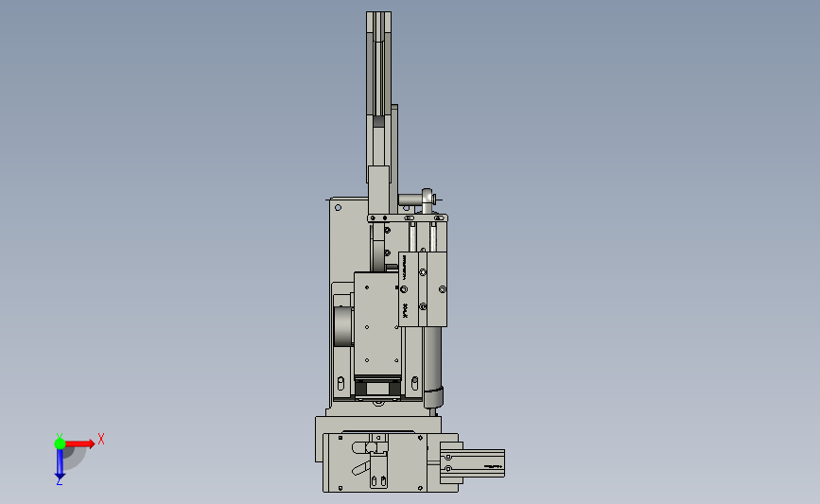Viewport: 820px width, 504px height.
Task: Select the round motor face on left side
Action: (343, 325)
